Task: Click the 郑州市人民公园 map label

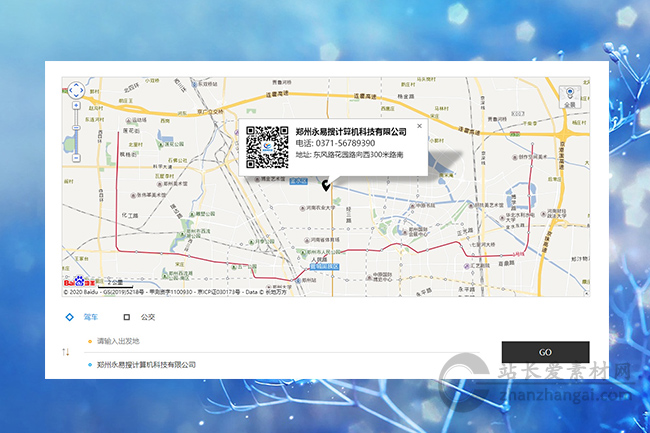Action: tap(320, 252)
